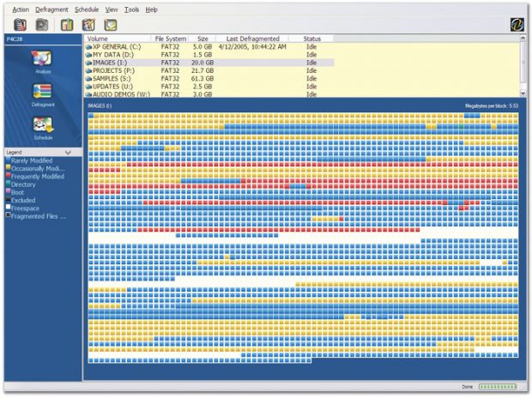The height and width of the screenshot is (398, 532).
Task: Open the Defragment menu
Action: pyautogui.click(x=51, y=9)
